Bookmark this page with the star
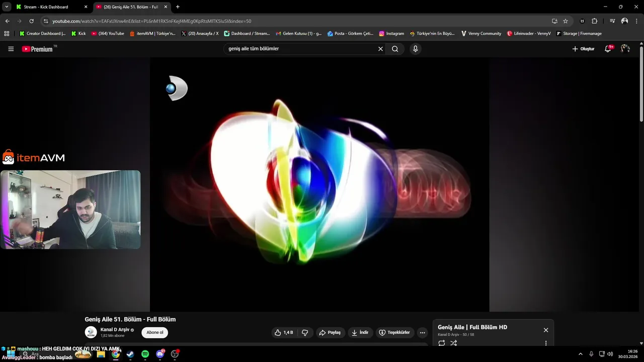644x362 pixels. (566, 21)
